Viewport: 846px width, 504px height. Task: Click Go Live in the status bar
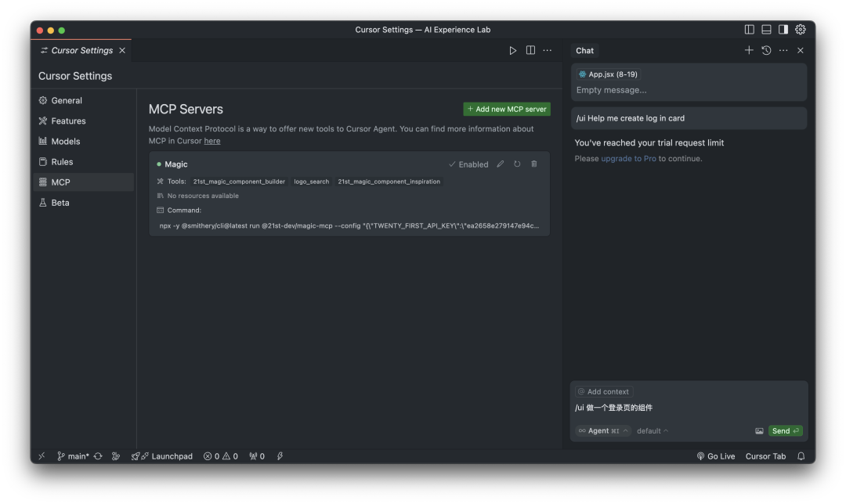coord(715,456)
